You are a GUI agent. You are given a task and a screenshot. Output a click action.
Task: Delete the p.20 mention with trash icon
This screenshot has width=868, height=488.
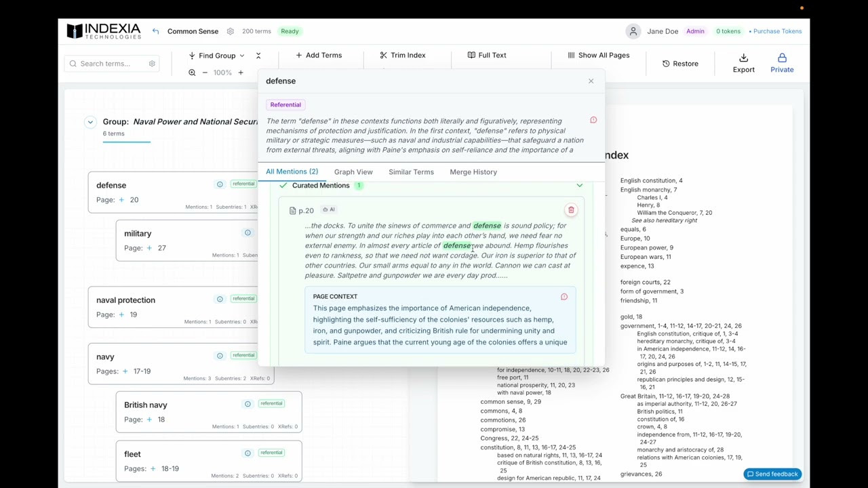(571, 210)
